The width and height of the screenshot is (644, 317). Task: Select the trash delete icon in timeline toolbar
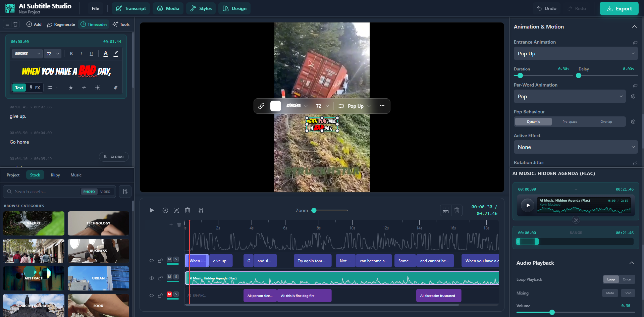(x=187, y=210)
